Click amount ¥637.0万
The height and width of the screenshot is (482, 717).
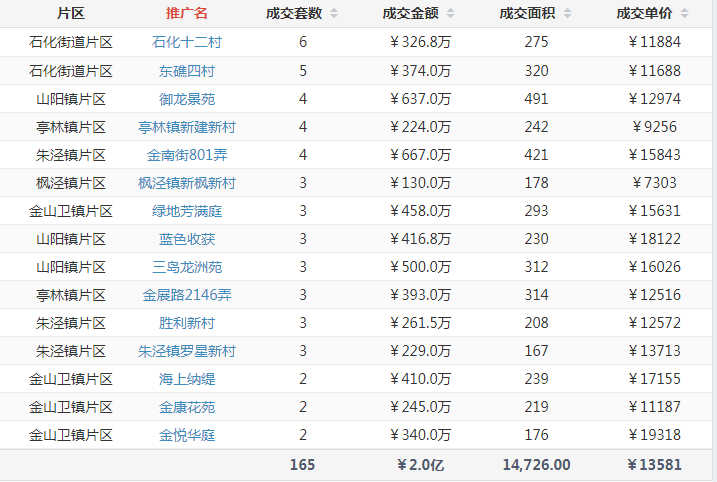pyautogui.click(x=420, y=99)
